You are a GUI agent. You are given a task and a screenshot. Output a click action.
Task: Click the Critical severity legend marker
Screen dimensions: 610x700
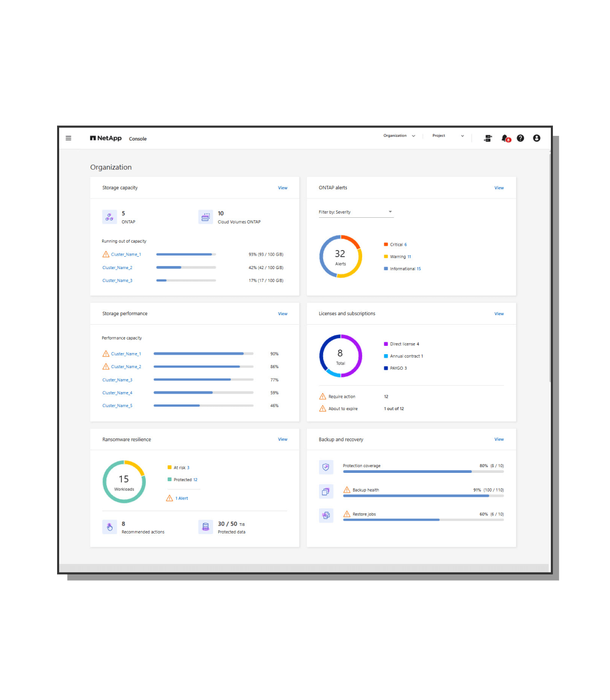click(386, 244)
